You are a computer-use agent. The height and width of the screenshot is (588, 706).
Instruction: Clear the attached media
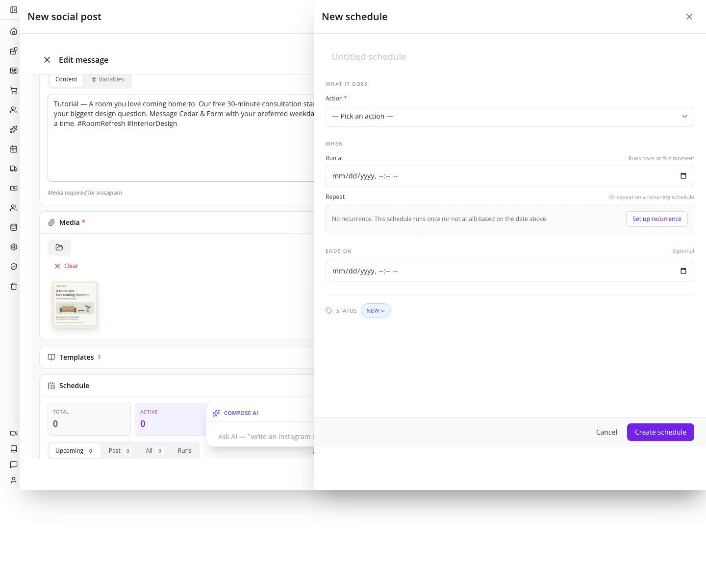click(x=66, y=266)
